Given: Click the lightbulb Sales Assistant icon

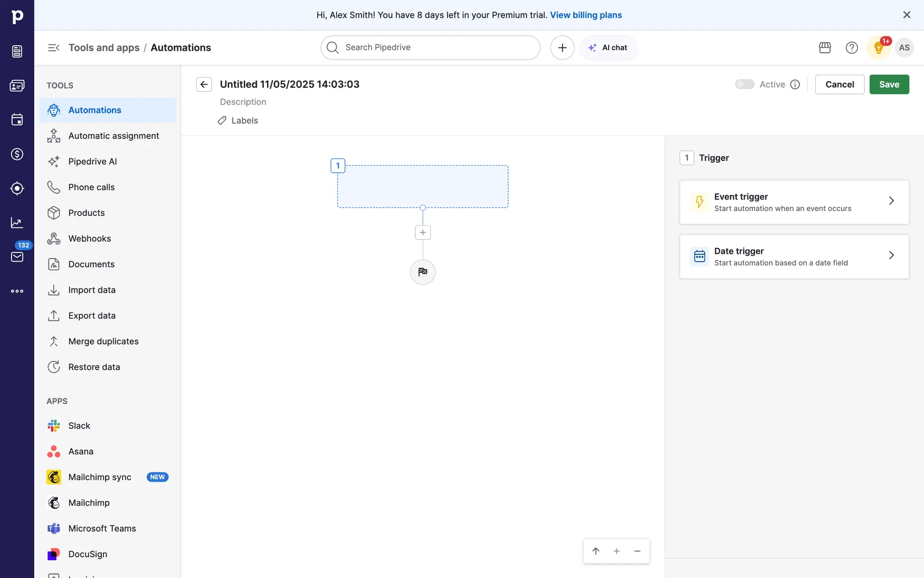Looking at the screenshot, I should (878, 48).
